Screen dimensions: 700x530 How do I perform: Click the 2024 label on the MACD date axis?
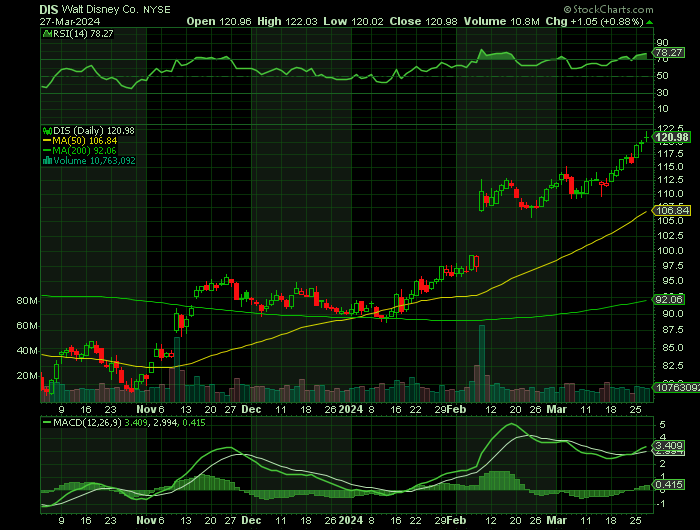(350, 520)
